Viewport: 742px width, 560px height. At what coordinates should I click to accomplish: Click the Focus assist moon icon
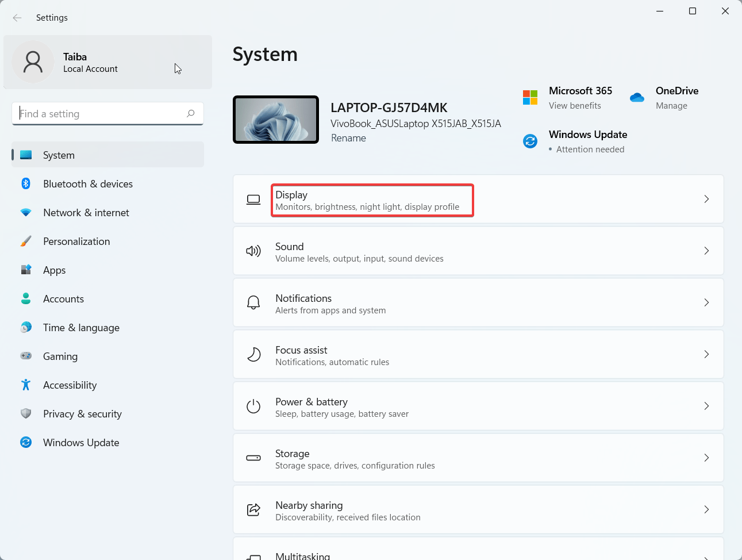tap(253, 354)
